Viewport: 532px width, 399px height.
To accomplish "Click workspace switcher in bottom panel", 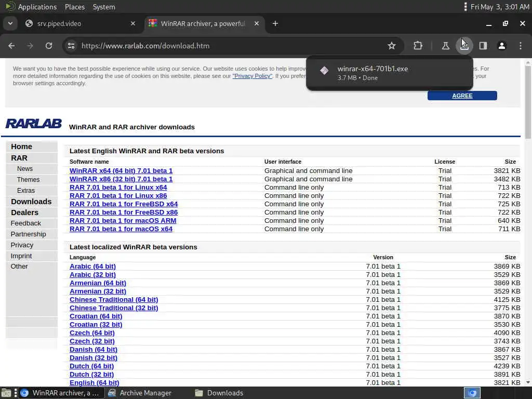I will [x=472, y=393].
